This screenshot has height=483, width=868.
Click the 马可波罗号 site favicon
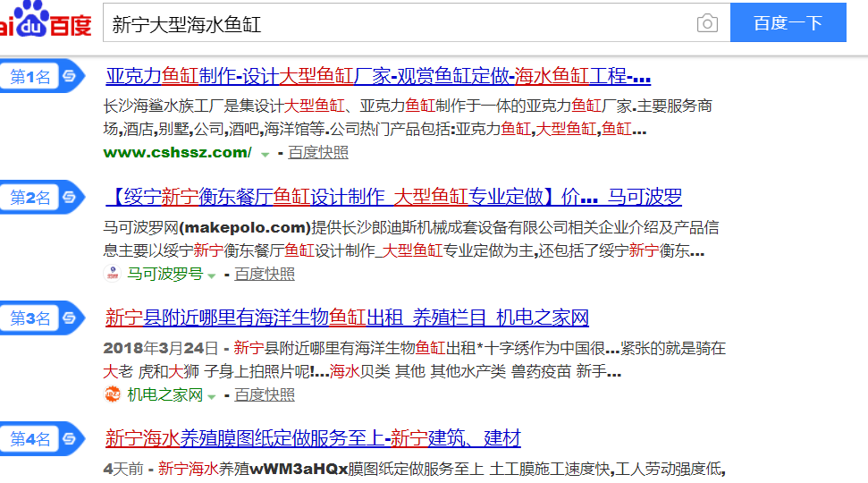click(x=113, y=274)
